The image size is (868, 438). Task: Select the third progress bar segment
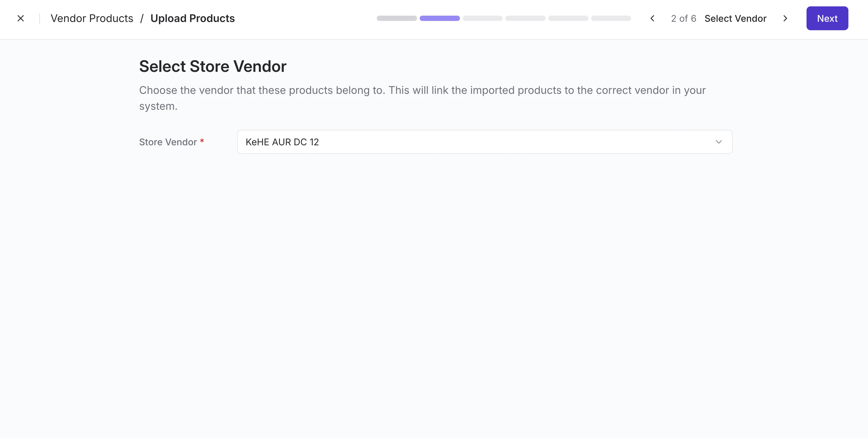(x=482, y=18)
